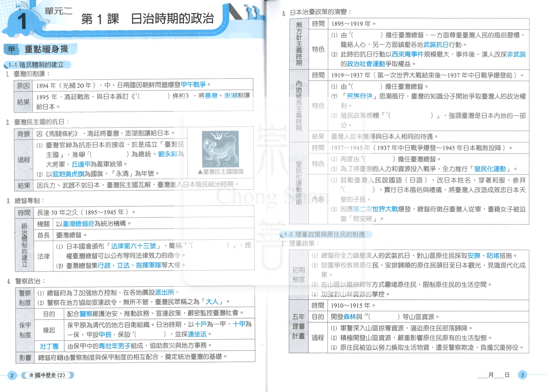Click the highlighted 連坐法 term

coord(197,334)
